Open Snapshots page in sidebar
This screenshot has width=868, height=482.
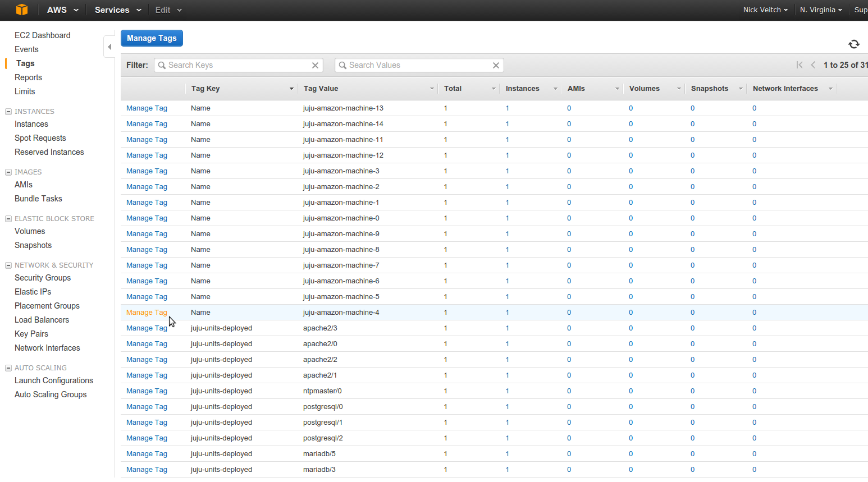tap(33, 245)
